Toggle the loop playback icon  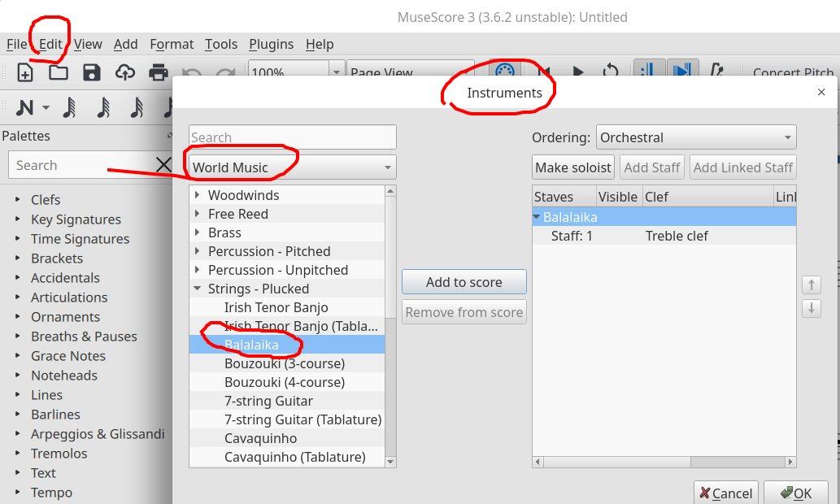pos(610,71)
